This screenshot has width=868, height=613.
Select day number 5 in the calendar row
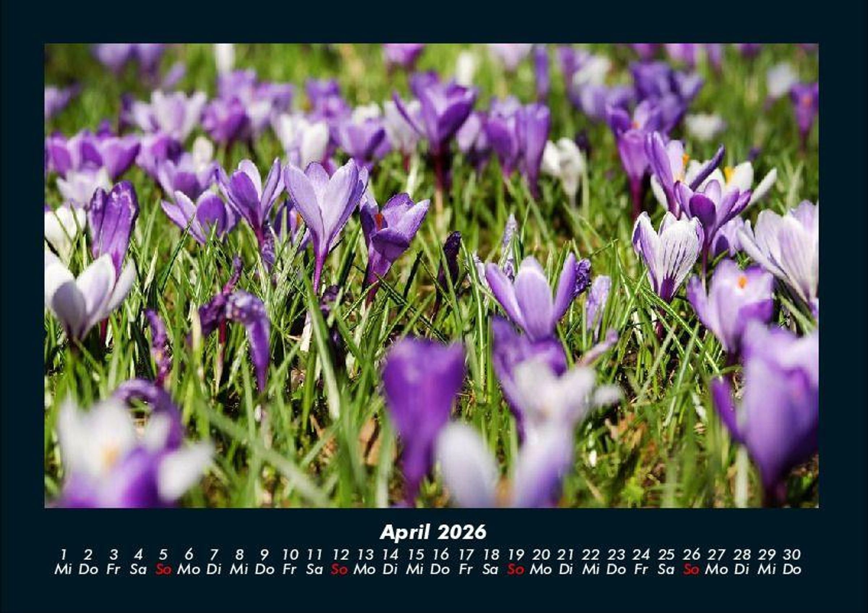pos(163,554)
